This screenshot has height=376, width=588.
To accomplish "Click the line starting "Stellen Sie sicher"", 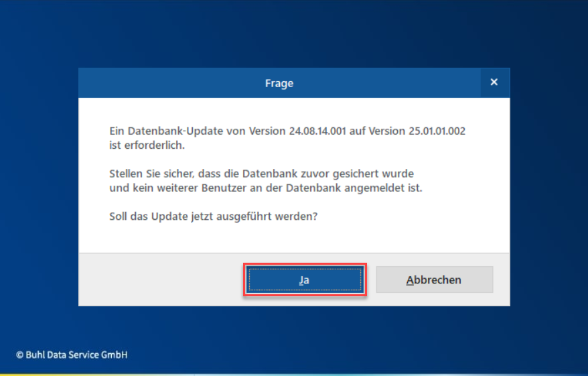I will click(x=261, y=174).
